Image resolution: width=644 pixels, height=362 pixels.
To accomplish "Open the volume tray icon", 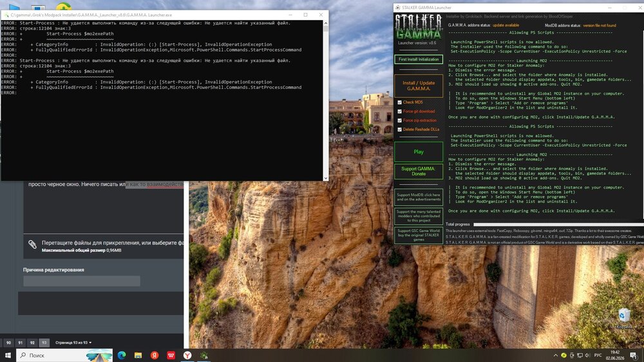I will (x=587, y=356).
